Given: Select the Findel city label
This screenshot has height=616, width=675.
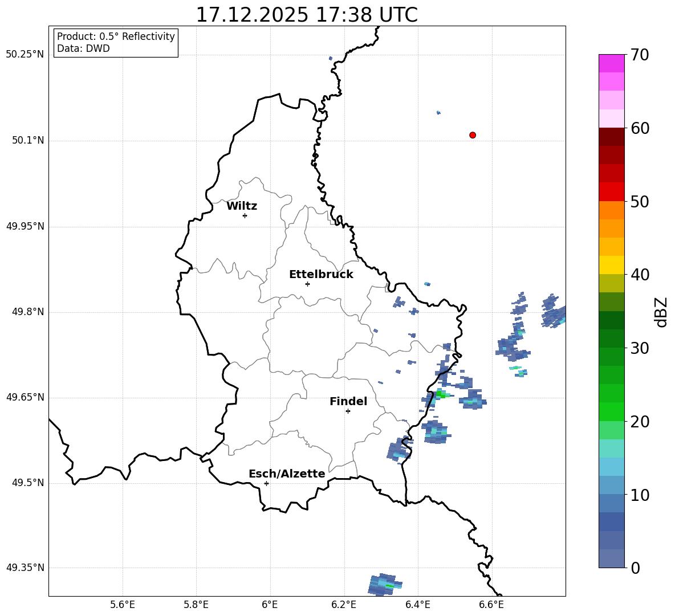Looking at the screenshot, I should point(348,401).
